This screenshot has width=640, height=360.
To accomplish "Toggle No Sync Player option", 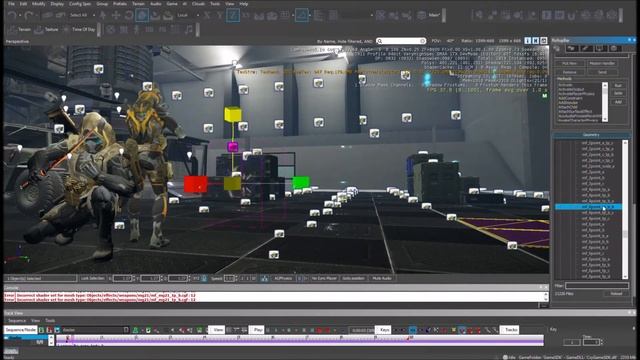I will (x=324, y=278).
